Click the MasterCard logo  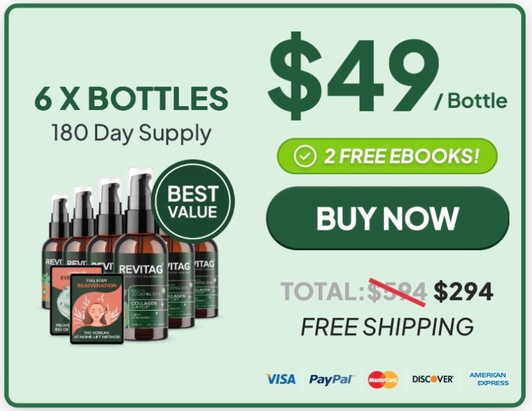(x=383, y=379)
